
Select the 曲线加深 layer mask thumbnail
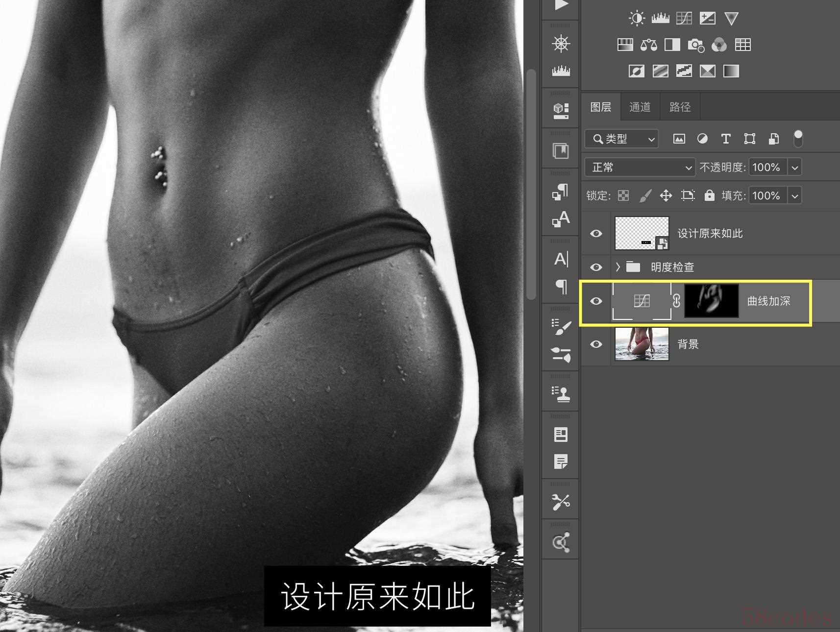pyautogui.click(x=711, y=301)
